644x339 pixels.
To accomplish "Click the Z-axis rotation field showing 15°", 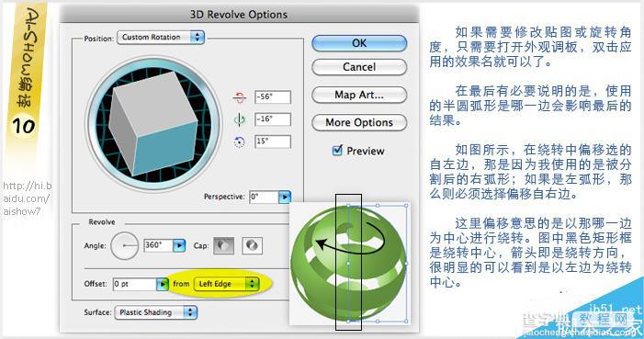I will [x=273, y=141].
